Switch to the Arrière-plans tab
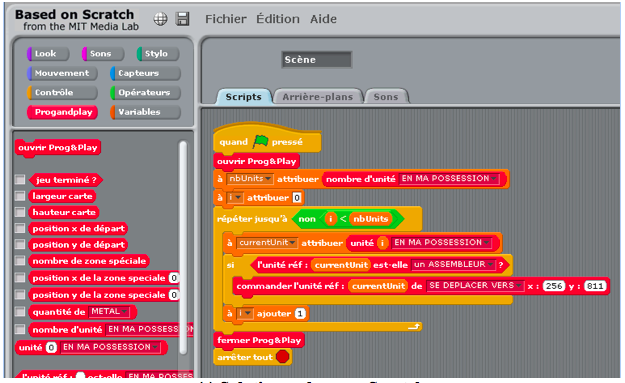Screen dimensions: 625x383 [318, 97]
